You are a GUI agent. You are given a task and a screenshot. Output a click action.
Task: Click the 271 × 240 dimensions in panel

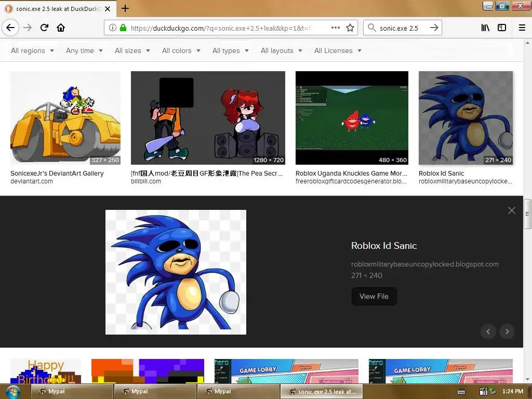coord(367,275)
